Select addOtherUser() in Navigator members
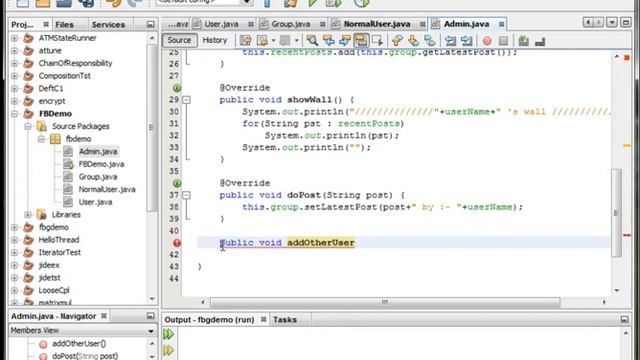640x360 pixels. coord(79,344)
